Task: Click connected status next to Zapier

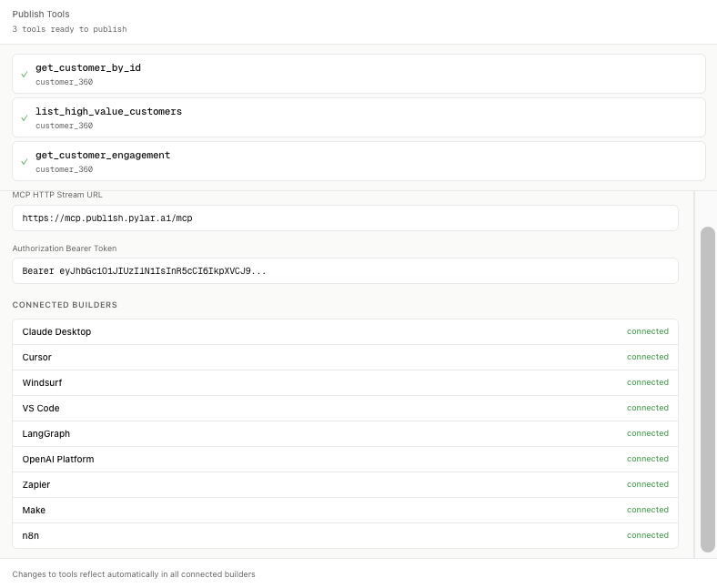Action: click(x=647, y=484)
